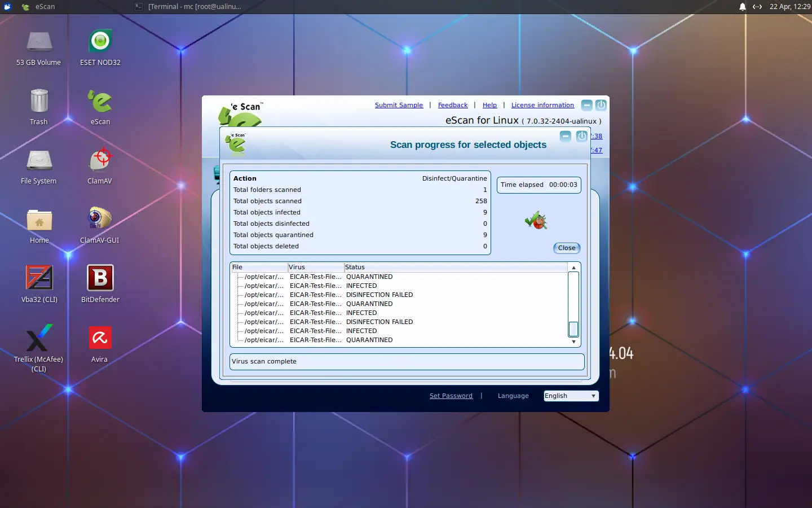
Task: Click the 'Scan progress for selected objects' title
Action: [468, 144]
